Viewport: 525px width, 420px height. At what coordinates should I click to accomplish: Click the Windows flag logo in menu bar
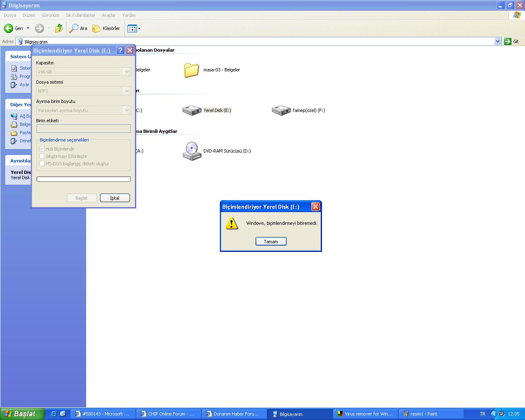pos(517,15)
